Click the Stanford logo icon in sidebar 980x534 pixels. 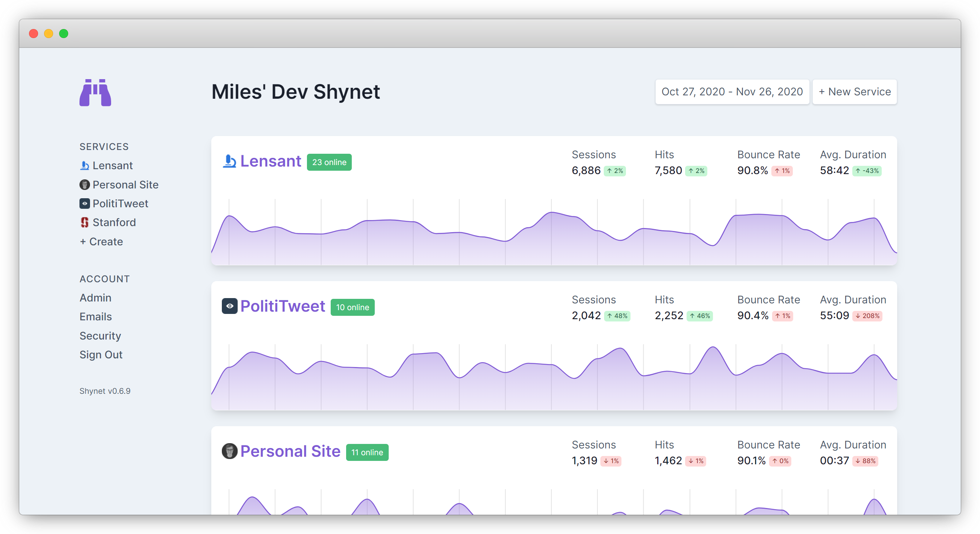tap(84, 222)
